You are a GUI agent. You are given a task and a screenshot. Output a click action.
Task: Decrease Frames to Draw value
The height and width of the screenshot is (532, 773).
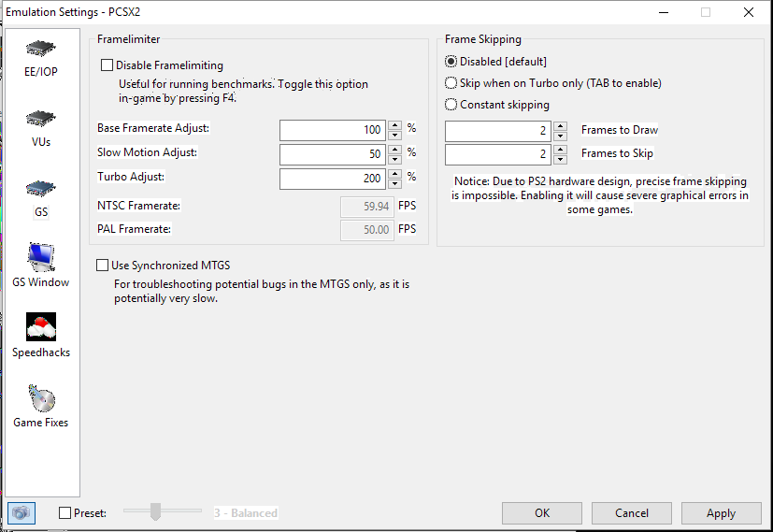click(561, 137)
